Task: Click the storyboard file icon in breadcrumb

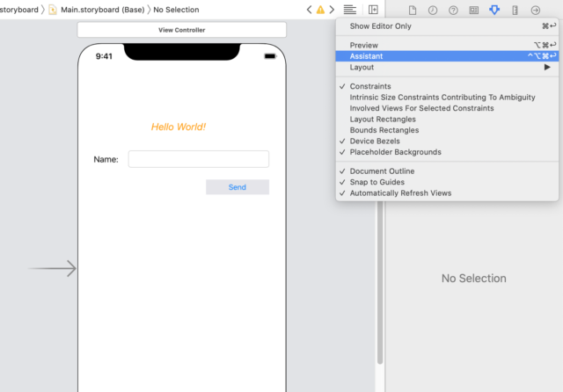Action: pyautogui.click(x=53, y=10)
